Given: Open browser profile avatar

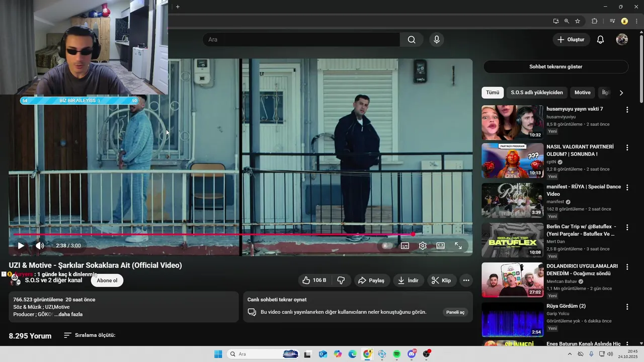Looking at the screenshot, I should (624, 21).
